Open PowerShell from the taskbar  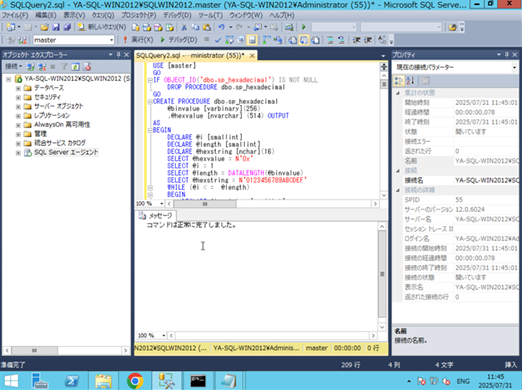tap(72, 381)
